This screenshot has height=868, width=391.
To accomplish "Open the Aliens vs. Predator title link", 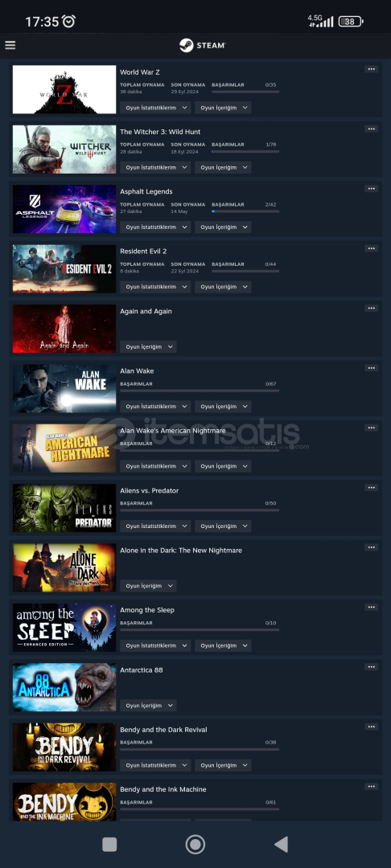I will pyautogui.click(x=150, y=490).
